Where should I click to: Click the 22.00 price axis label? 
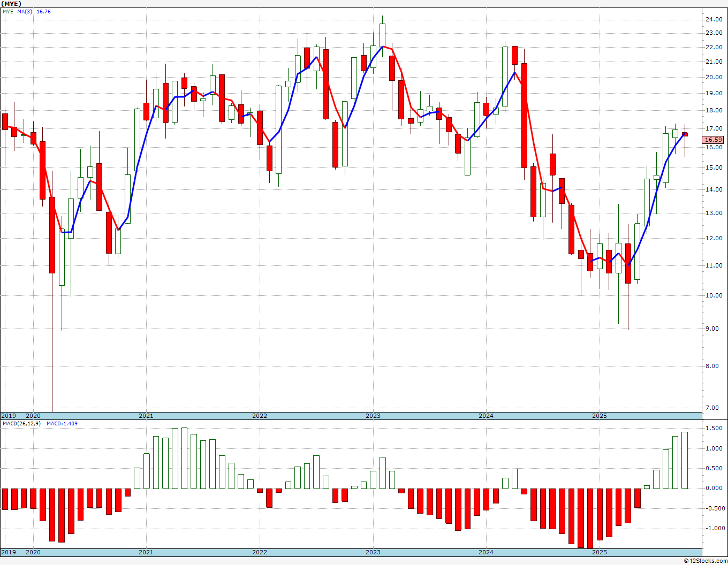click(x=714, y=47)
